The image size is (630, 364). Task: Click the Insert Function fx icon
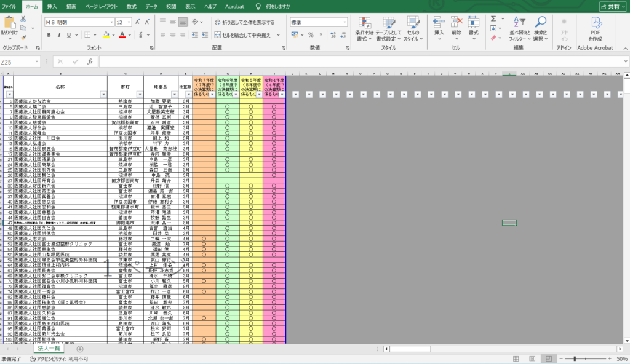[90, 61]
